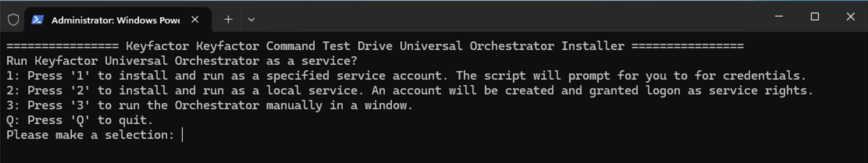
Task: Maximize the terminal window
Action: [815, 17]
